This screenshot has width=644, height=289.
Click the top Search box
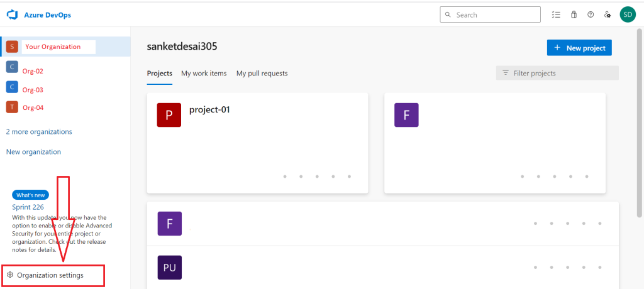[x=491, y=14]
